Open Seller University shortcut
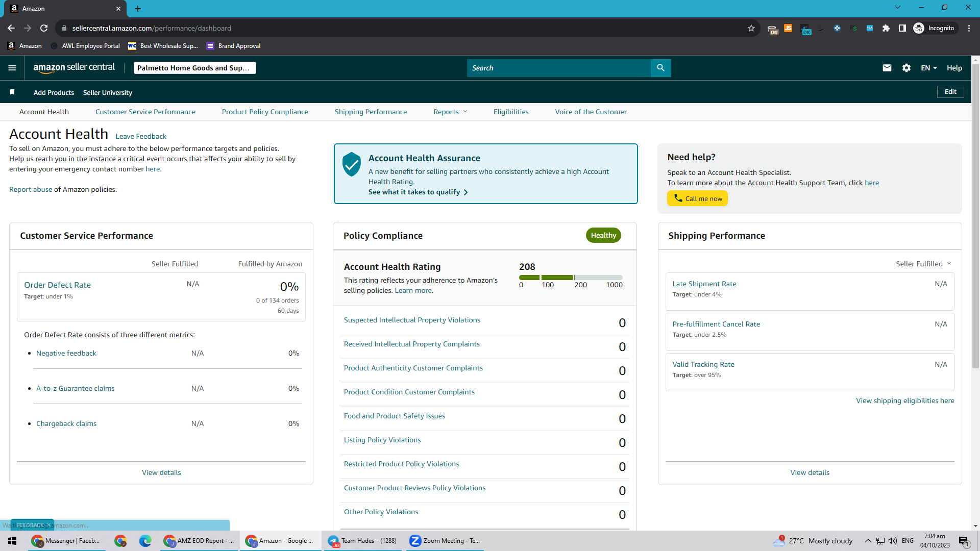 (108, 92)
